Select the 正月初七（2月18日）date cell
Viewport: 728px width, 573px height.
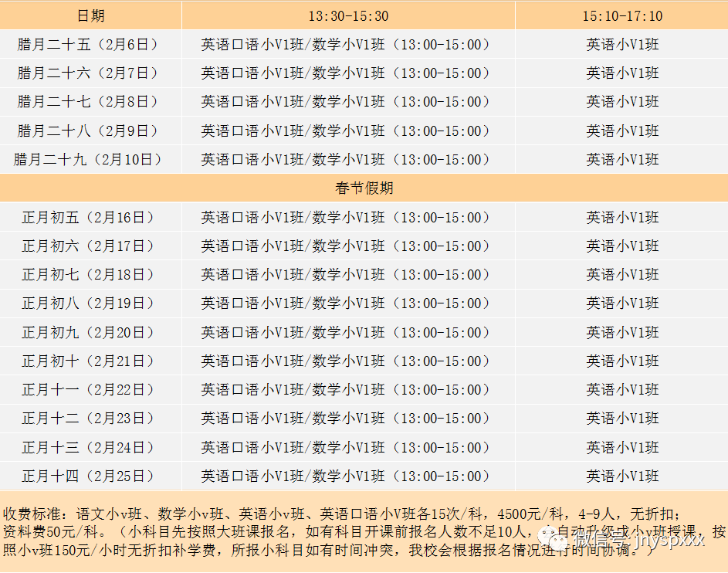tap(91, 275)
